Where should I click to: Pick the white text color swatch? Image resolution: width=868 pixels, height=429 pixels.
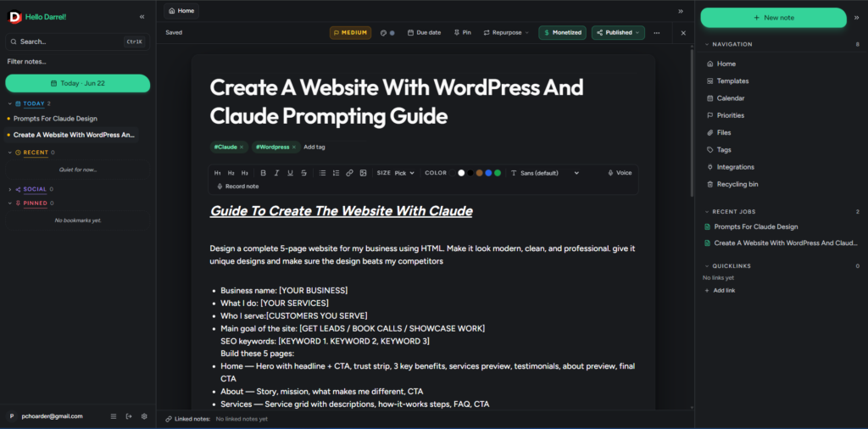tap(461, 173)
